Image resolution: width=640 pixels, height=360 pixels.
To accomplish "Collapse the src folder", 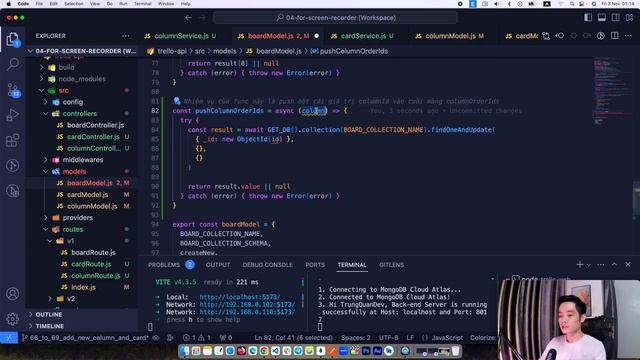I will click(41, 90).
